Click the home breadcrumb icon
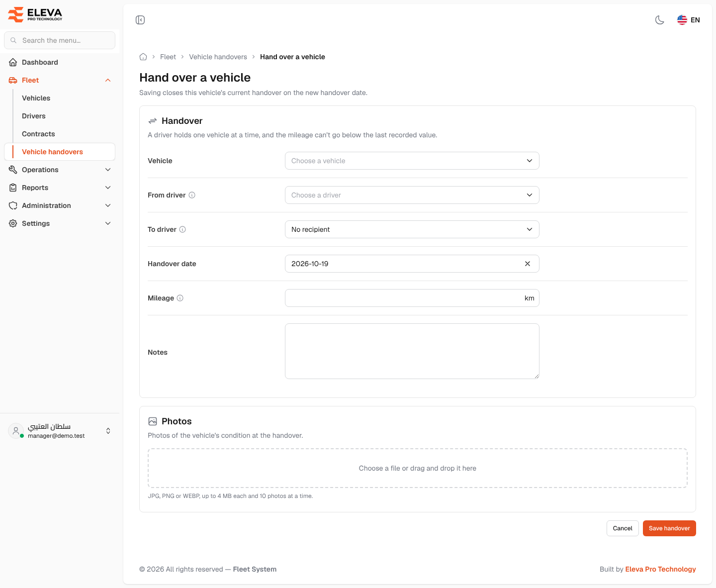Screen dimensions: 716x588 (x=143, y=57)
